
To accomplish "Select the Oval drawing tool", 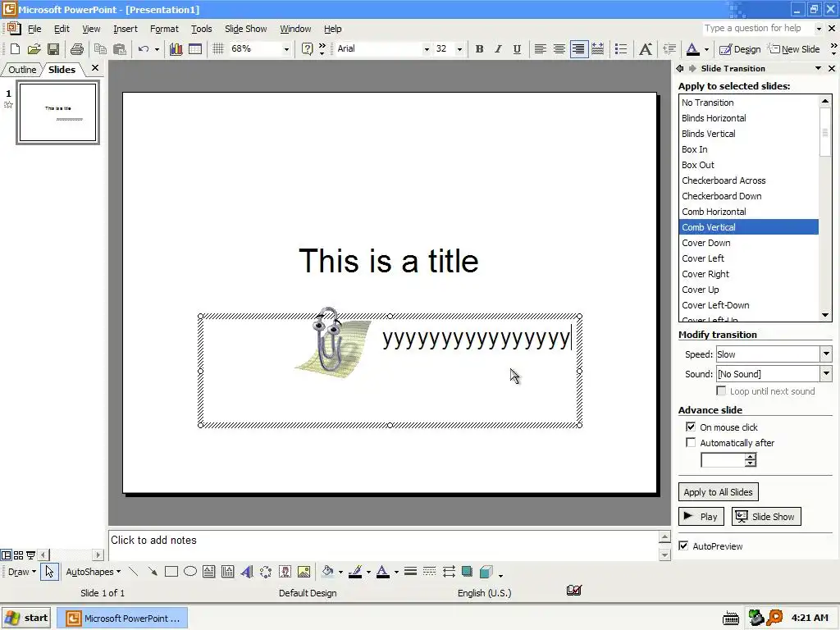I will [190, 572].
